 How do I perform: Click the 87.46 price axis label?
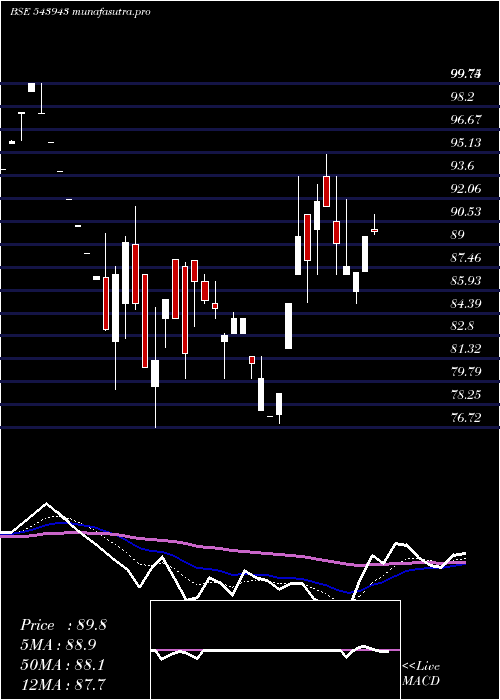(x=466, y=257)
